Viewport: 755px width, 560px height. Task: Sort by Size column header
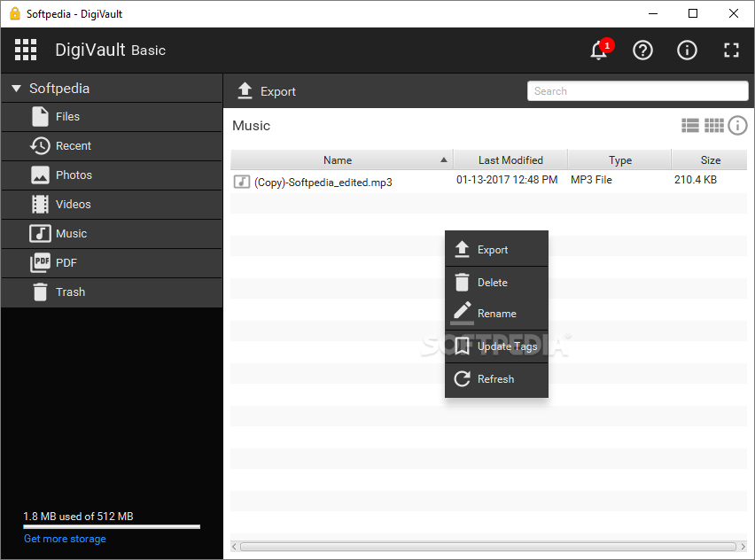[x=710, y=159]
